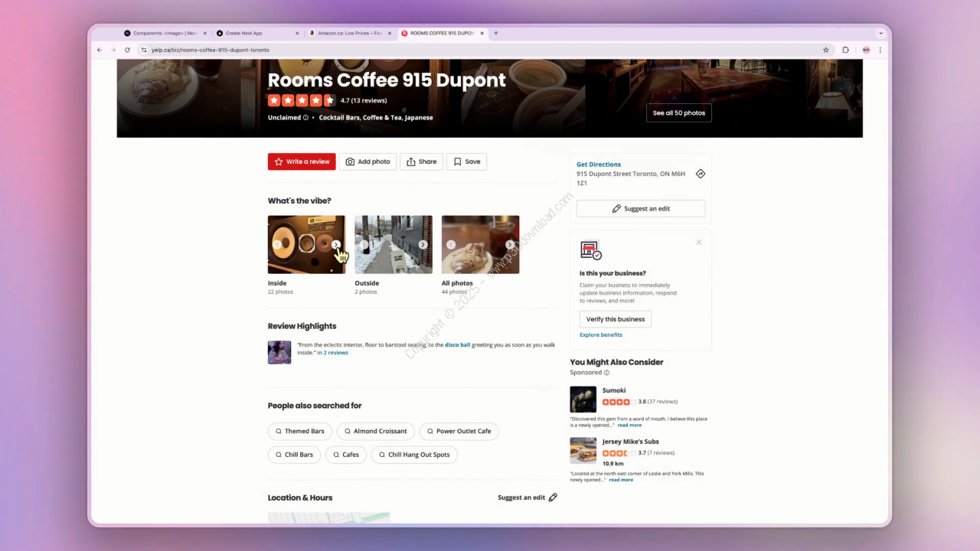Click the disco ball highlight link
Image resolution: width=980 pixels, height=551 pixels.
pyautogui.click(x=458, y=345)
